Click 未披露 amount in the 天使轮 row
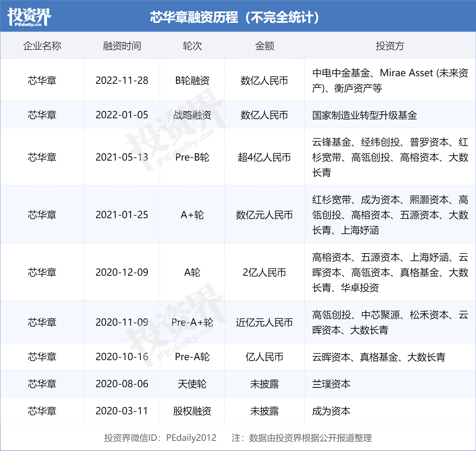 coord(264,384)
